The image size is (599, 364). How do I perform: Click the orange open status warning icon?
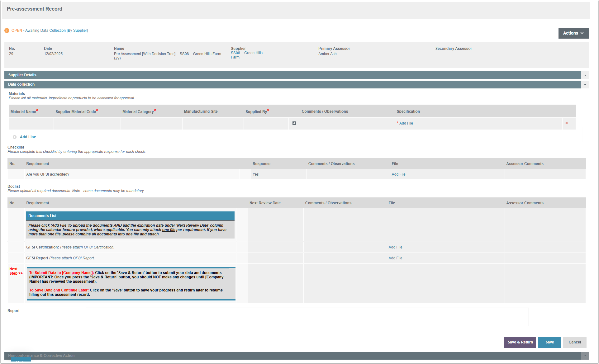click(7, 31)
